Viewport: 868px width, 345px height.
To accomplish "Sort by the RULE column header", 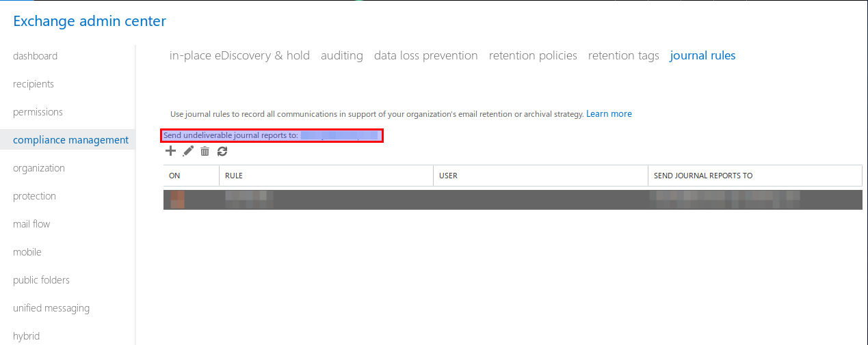I will [x=327, y=176].
